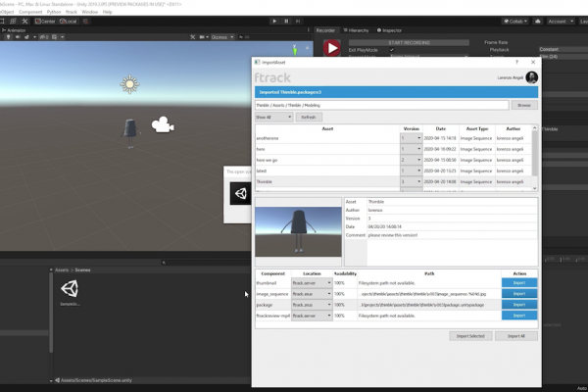Open the Window menu
Image resolution: width=588 pixels, height=392 pixels.
[x=89, y=12]
